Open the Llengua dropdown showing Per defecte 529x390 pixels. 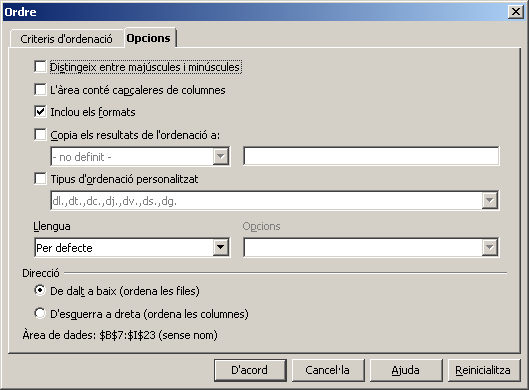click(221, 247)
